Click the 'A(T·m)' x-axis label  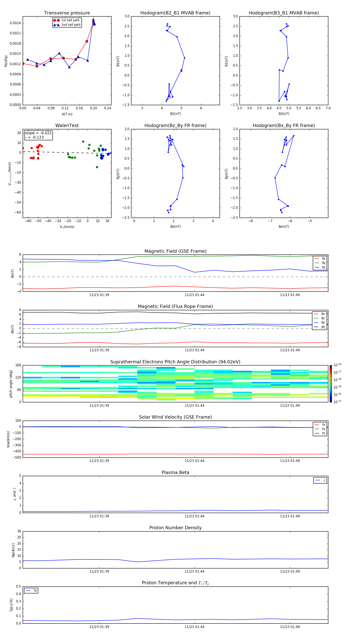[67, 114]
